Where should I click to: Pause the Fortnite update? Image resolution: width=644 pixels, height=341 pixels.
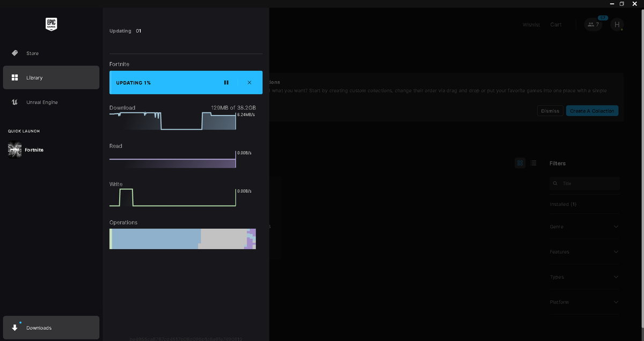coord(226,82)
